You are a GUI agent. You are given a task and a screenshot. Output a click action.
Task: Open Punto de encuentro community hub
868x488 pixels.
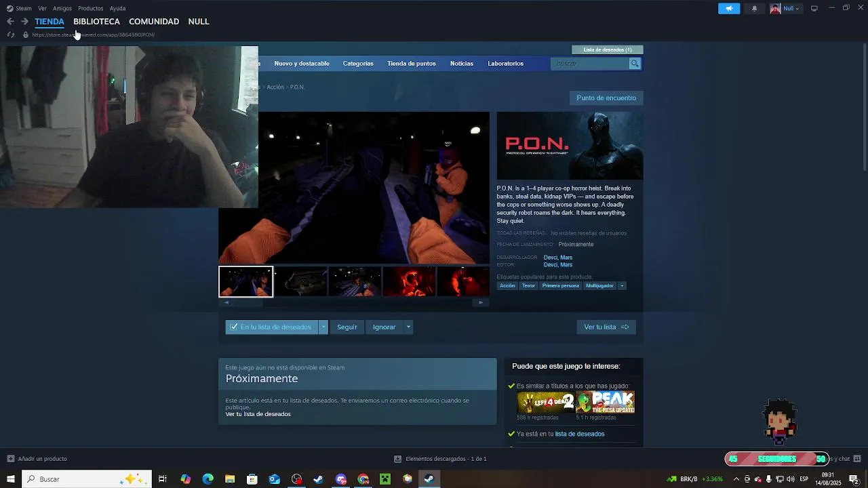(606, 98)
